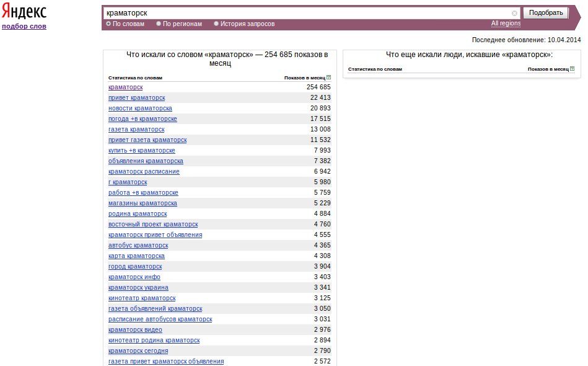
Task: Open the 'кинотеатр родина краматорск' link
Action: [x=154, y=340]
